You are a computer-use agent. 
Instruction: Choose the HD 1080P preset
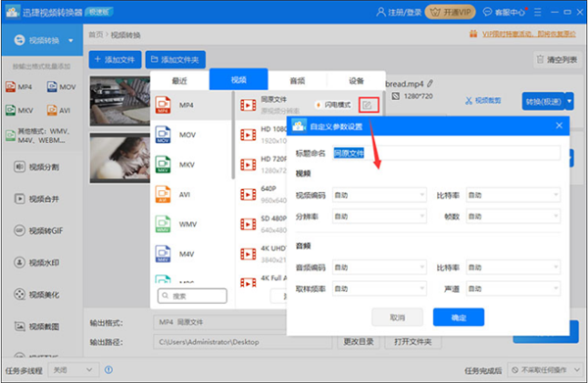263,134
